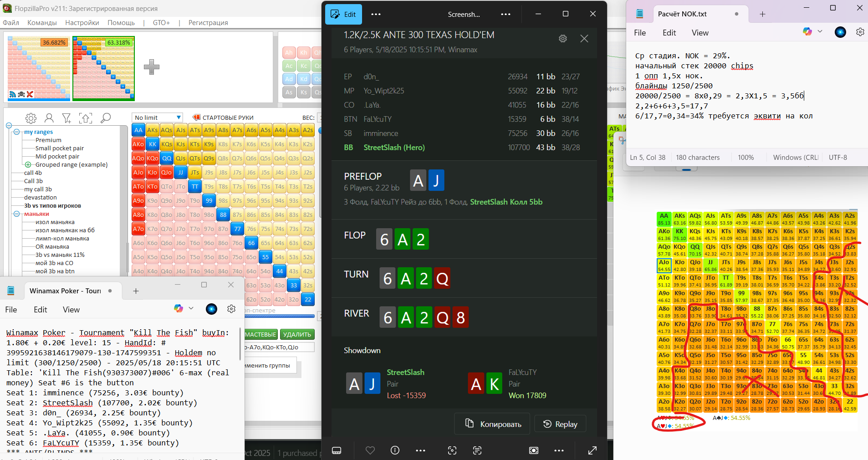The height and width of the screenshot is (460, 868).
Task: Open the Файл menu in FlopzillaPro
Action: point(11,22)
